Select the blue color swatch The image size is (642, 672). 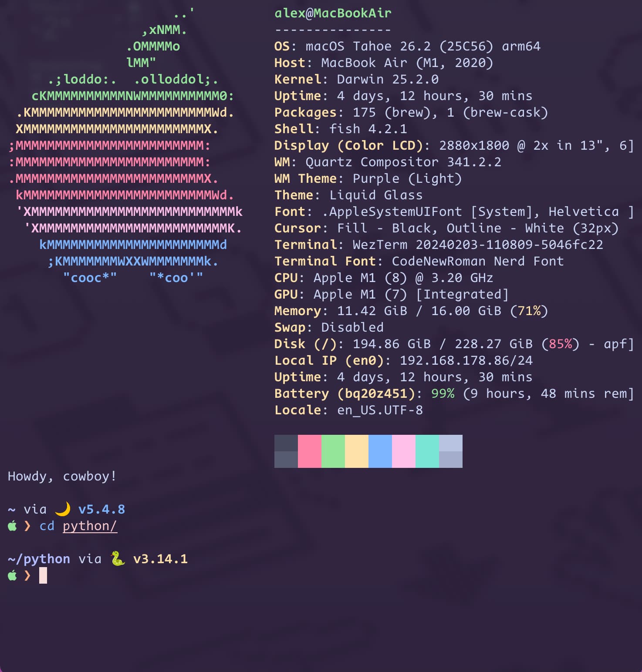380,451
